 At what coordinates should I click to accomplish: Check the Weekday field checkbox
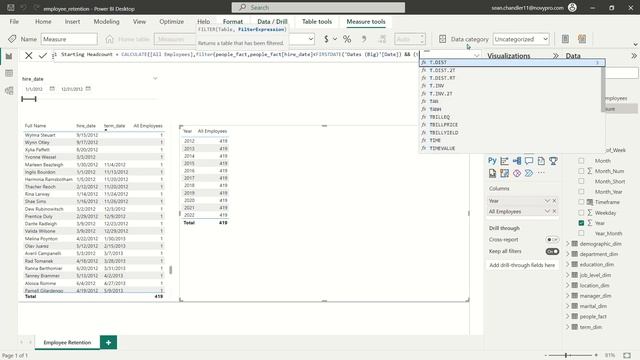(x=581, y=213)
